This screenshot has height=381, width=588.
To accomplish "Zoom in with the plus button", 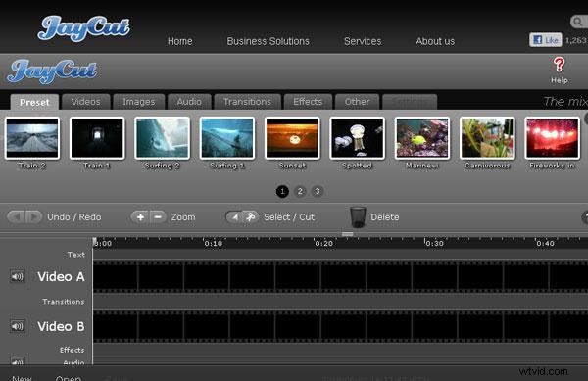I will (x=140, y=216).
